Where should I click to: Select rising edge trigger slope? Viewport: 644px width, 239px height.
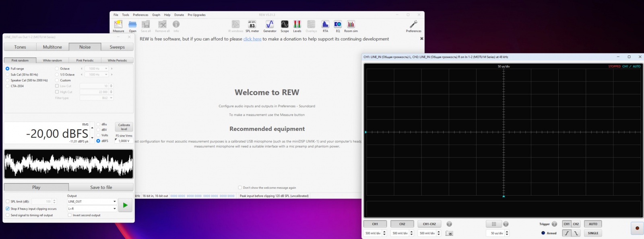pos(567,233)
